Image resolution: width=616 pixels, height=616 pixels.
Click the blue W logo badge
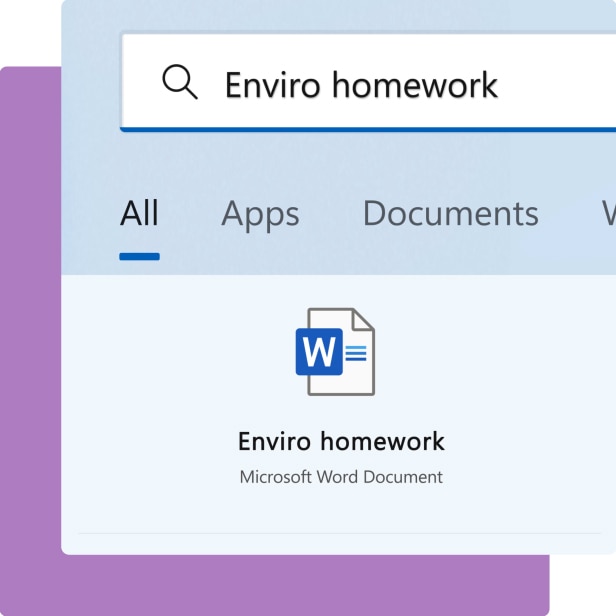tap(318, 352)
